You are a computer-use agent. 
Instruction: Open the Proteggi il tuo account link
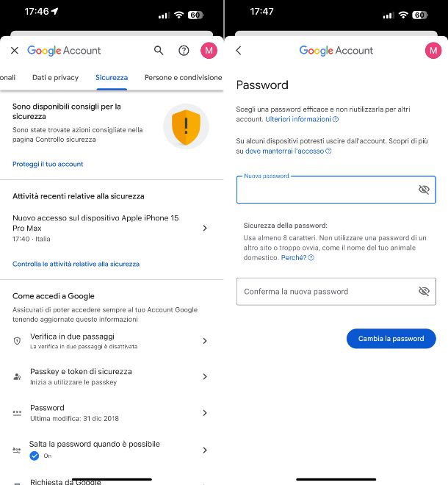[x=48, y=164]
